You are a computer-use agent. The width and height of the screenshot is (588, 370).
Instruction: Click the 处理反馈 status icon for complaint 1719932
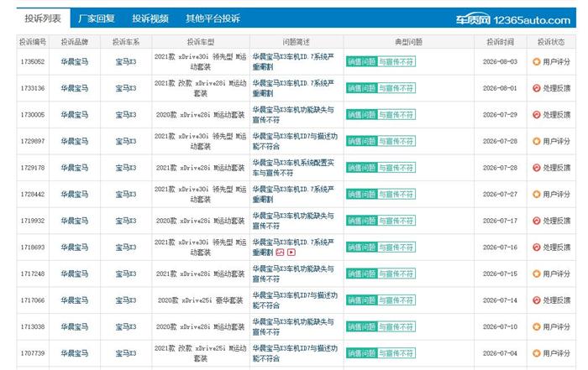click(536, 221)
